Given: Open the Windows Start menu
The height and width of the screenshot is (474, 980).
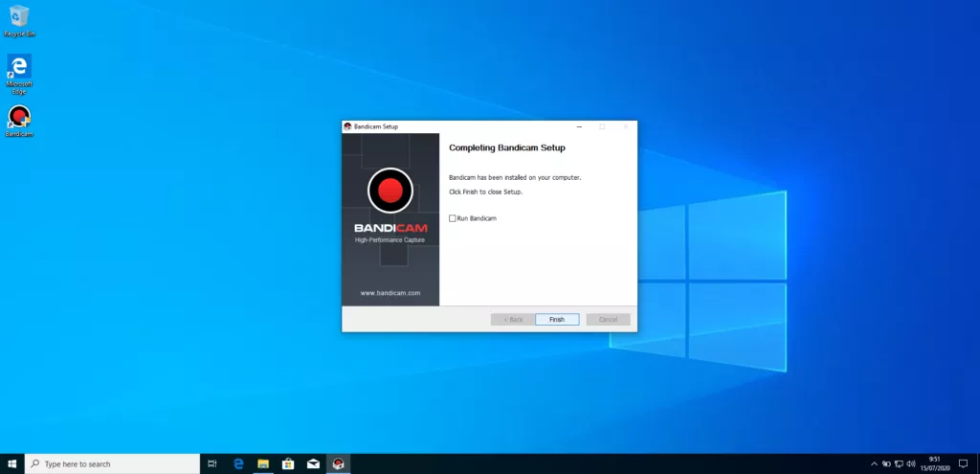Looking at the screenshot, I should coord(12,463).
